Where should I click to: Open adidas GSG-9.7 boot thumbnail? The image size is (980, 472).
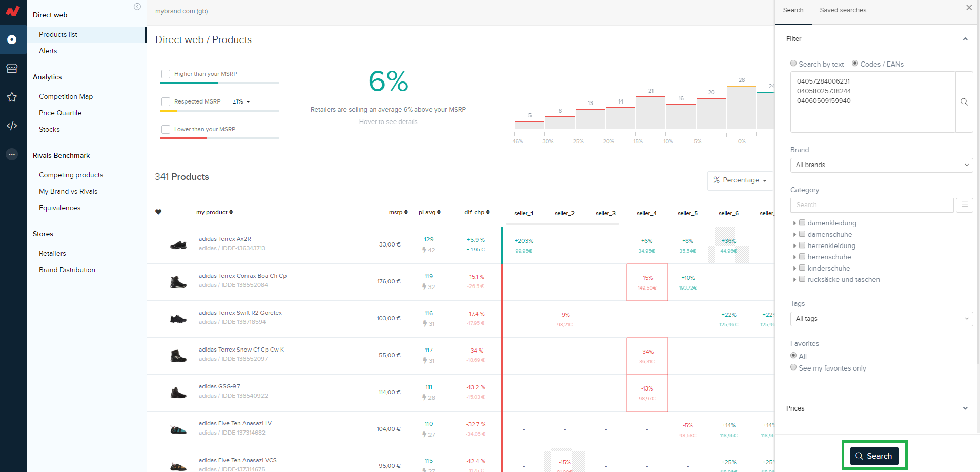pyautogui.click(x=178, y=393)
